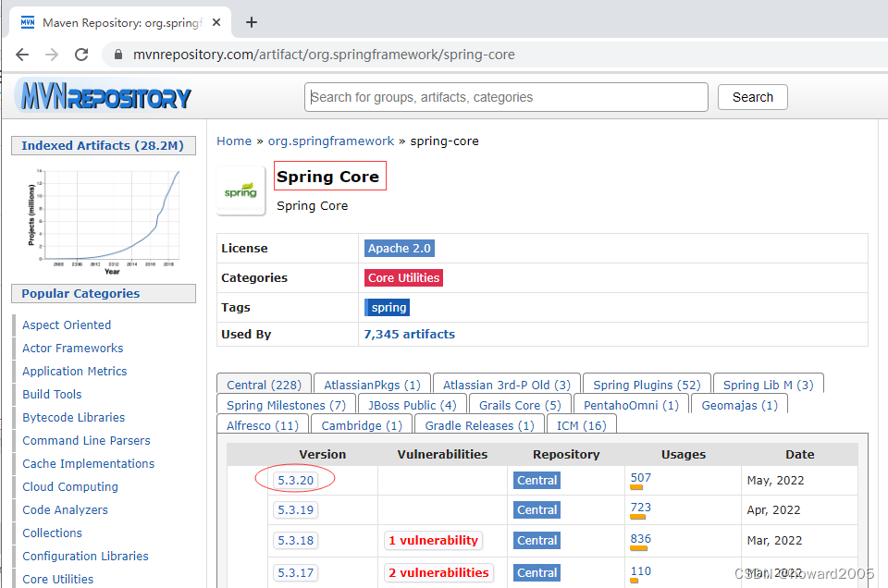
Task: Open the Bytecode Libraries category
Action: 74,418
